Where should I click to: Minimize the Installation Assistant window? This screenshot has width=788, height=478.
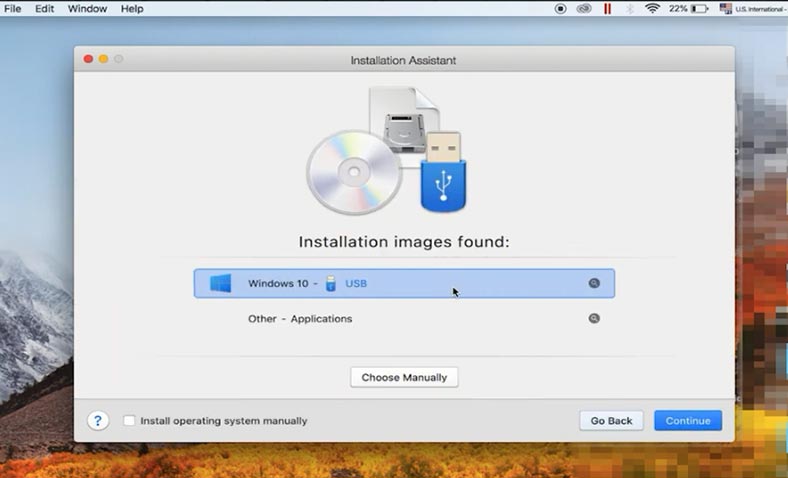click(x=104, y=59)
